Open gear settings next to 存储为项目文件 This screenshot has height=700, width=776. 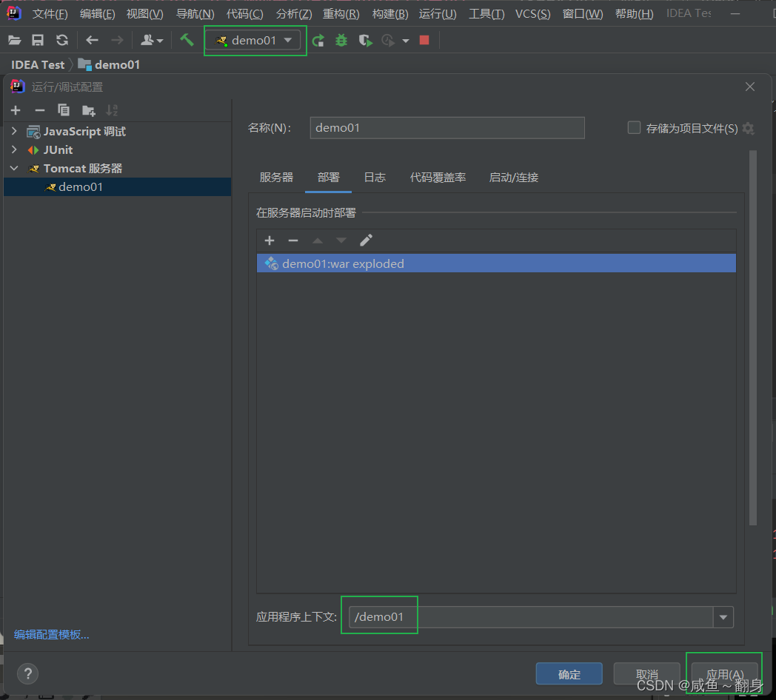coord(749,129)
